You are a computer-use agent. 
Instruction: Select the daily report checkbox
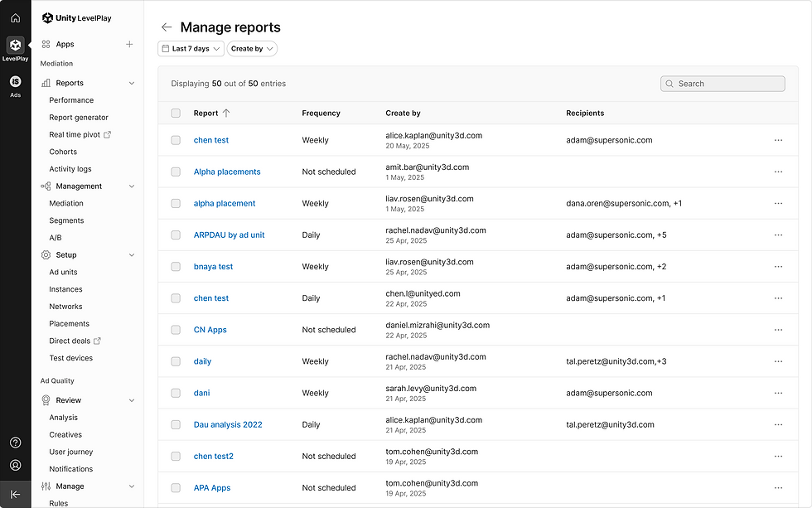(176, 361)
